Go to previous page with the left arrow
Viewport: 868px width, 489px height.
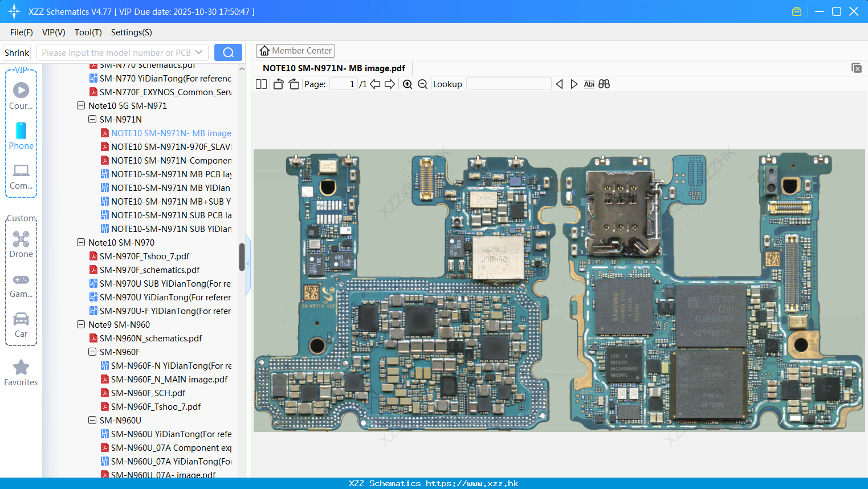[x=375, y=84]
